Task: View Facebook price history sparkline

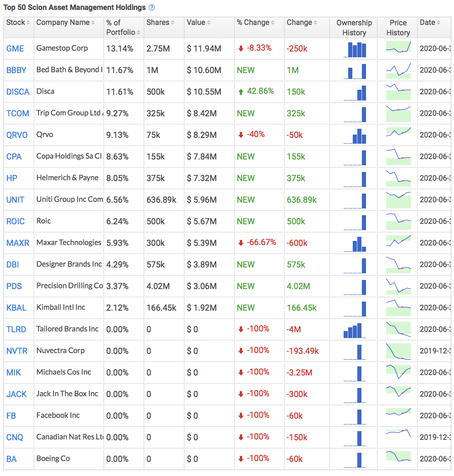Action: [398, 415]
